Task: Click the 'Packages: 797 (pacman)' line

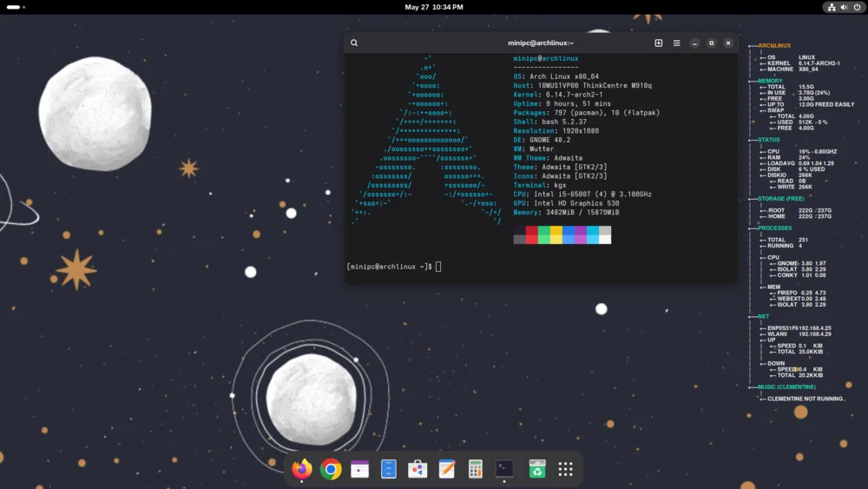Action: coord(586,112)
